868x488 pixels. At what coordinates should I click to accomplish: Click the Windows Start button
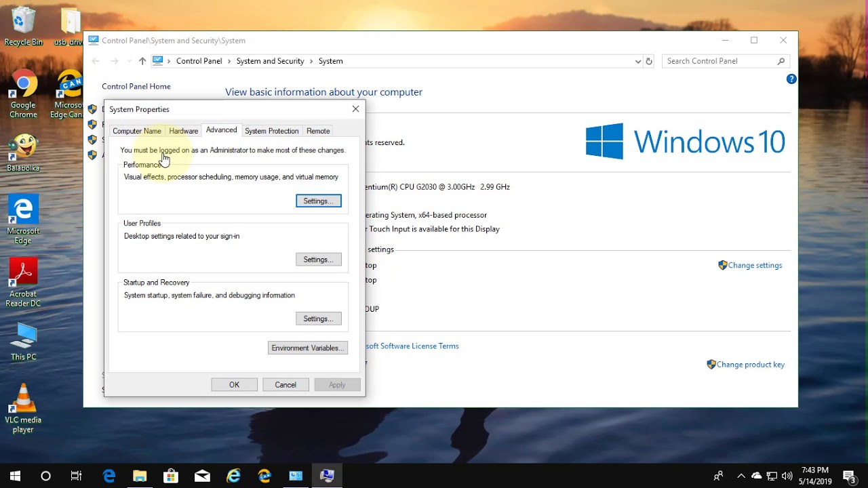click(x=15, y=476)
